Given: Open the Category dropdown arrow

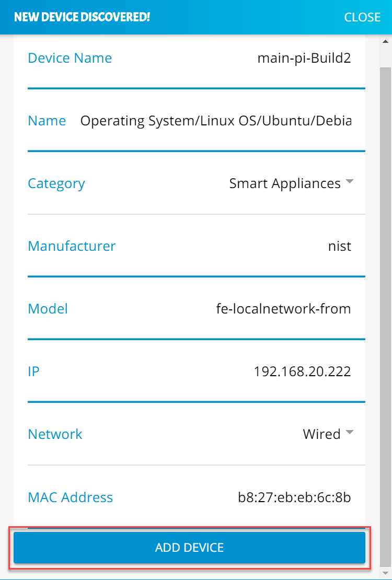Looking at the screenshot, I should (x=349, y=182).
